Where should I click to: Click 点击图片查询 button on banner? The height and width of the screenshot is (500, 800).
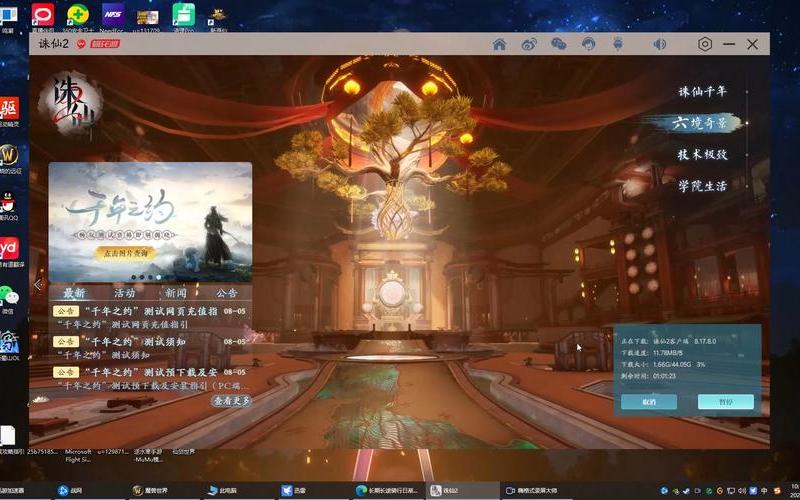(125, 254)
